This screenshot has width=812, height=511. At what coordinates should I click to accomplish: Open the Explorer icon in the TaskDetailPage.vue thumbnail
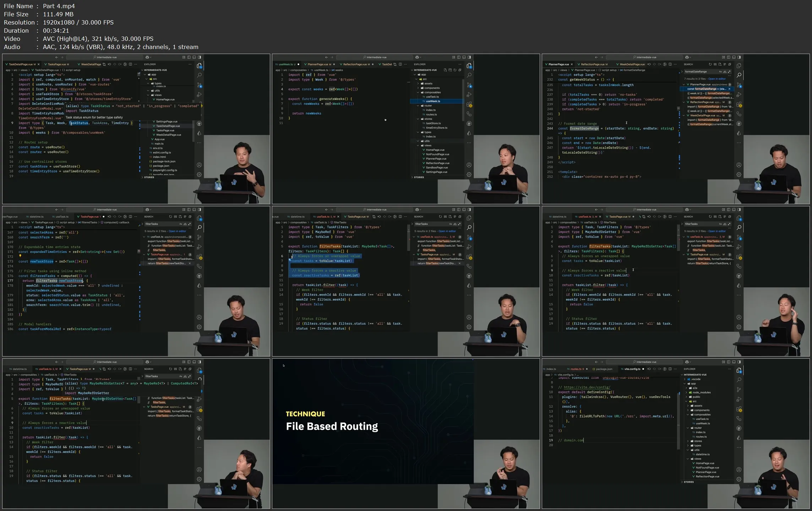point(199,66)
